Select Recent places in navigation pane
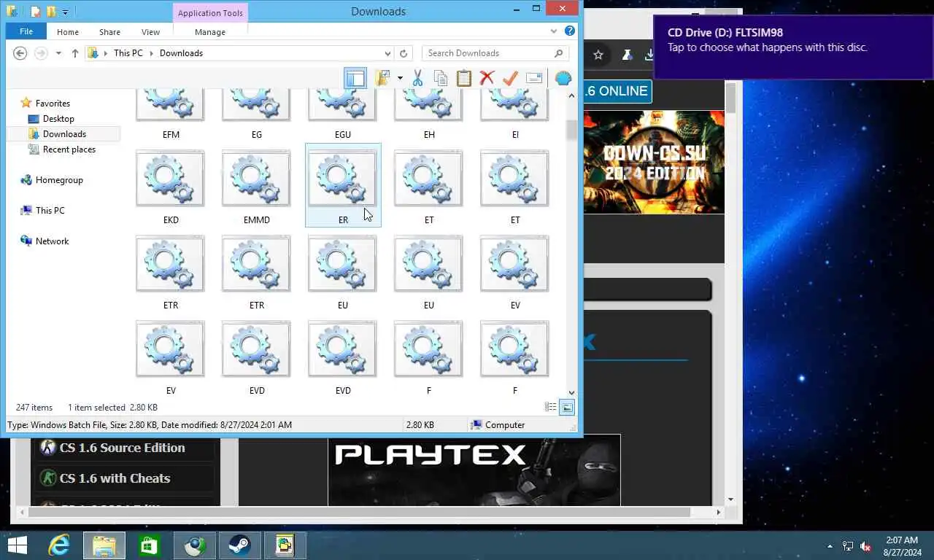Image resolution: width=934 pixels, height=560 pixels. tap(69, 149)
